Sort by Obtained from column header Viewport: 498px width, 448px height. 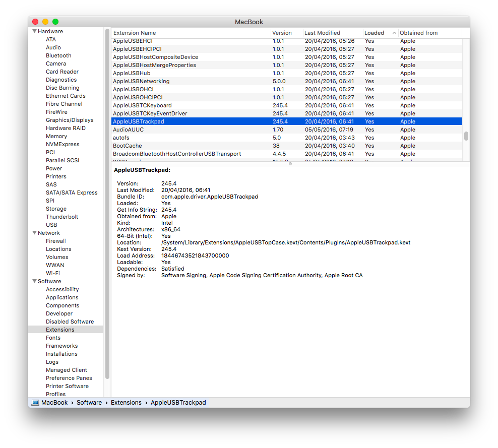pos(430,33)
